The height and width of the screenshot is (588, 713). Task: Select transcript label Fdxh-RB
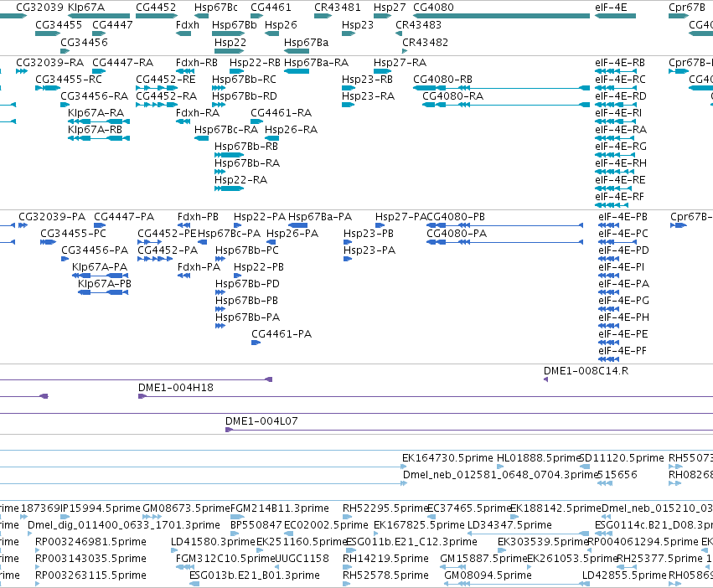(x=196, y=62)
